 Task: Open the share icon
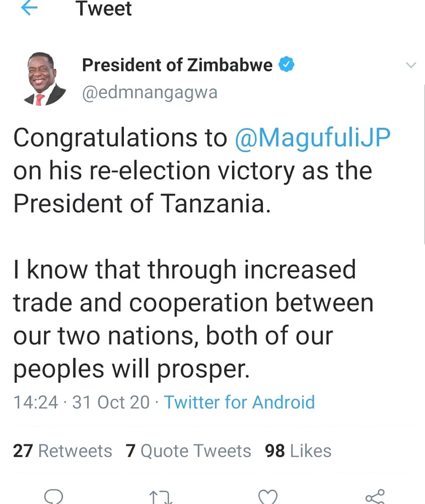pyautogui.click(x=375, y=496)
